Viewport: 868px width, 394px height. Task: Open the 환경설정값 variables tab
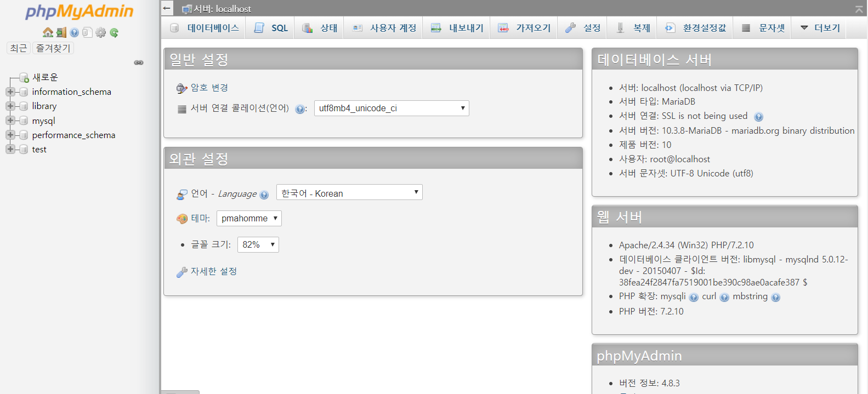click(x=696, y=28)
